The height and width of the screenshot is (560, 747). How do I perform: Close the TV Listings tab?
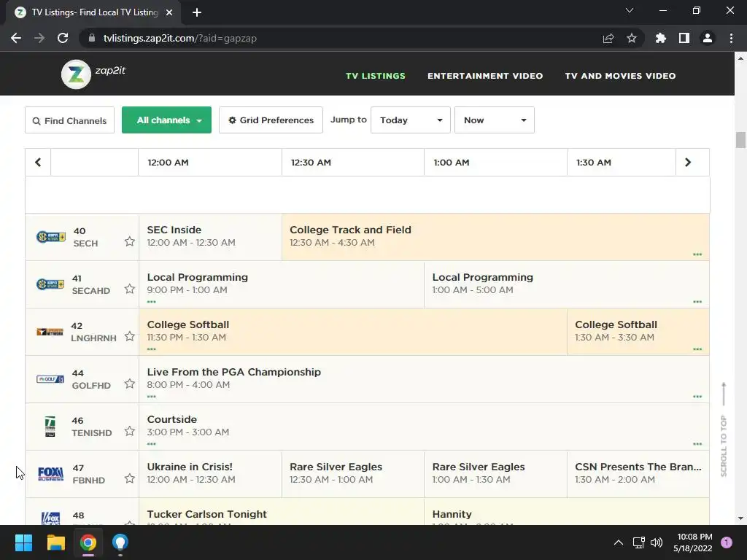[169, 12]
